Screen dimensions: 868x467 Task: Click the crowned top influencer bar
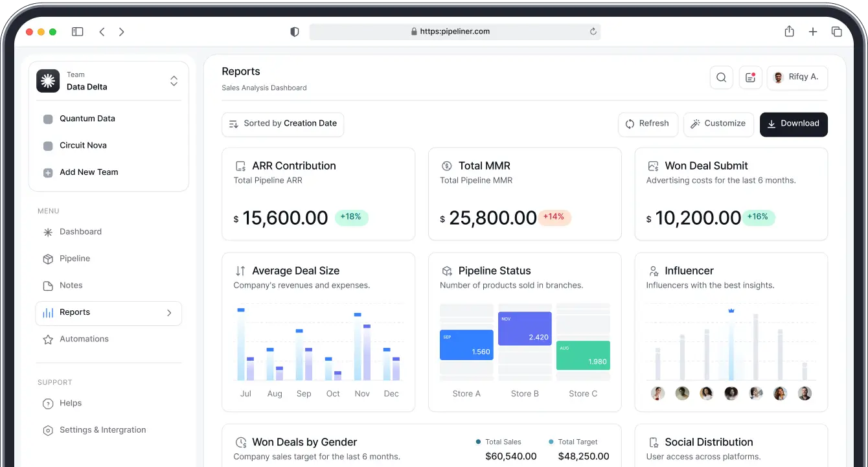[731, 345]
